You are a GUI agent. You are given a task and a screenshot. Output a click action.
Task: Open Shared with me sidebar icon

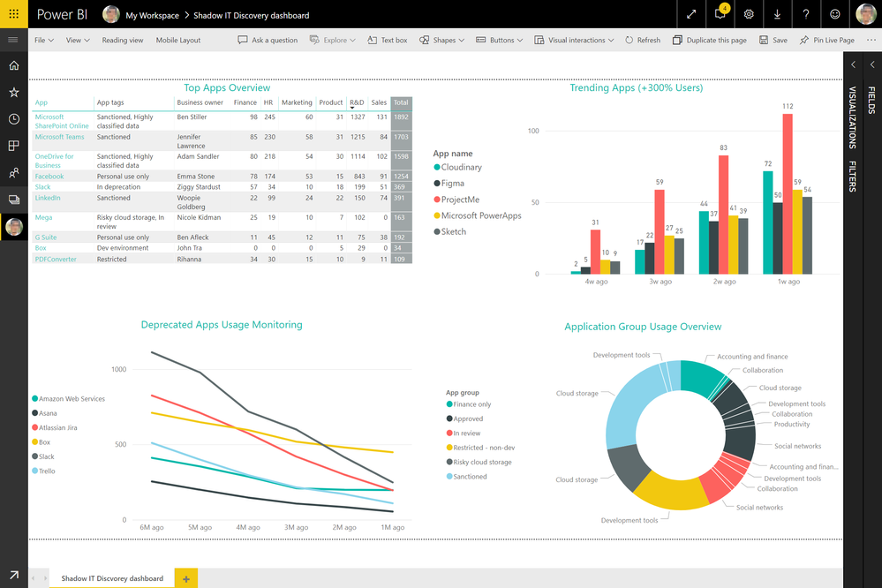click(x=14, y=173)
